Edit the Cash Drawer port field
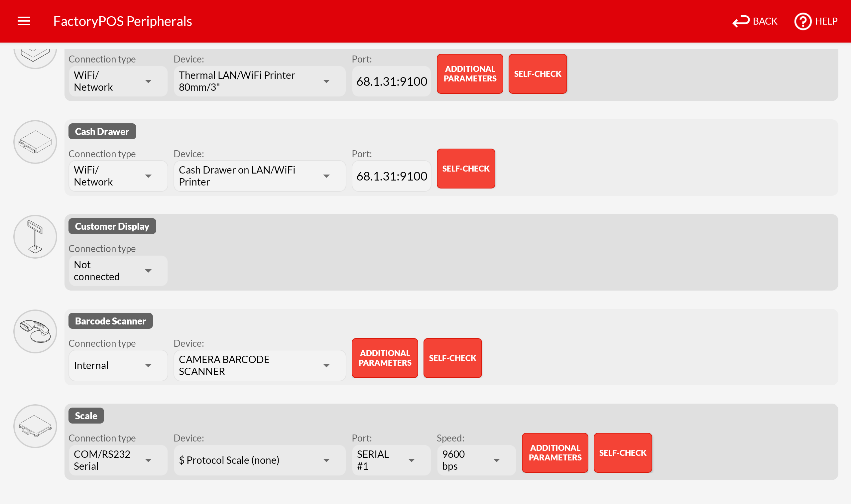851x504 pixels. 391,176
